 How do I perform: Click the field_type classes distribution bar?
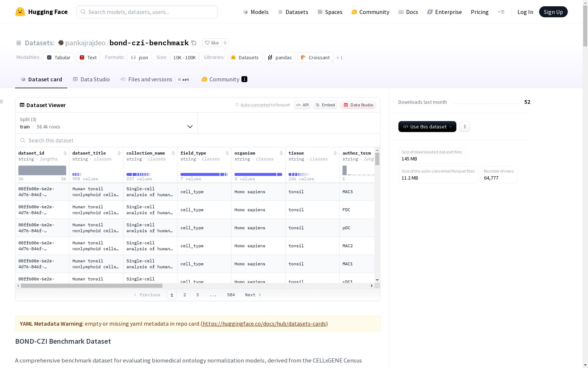204,174
